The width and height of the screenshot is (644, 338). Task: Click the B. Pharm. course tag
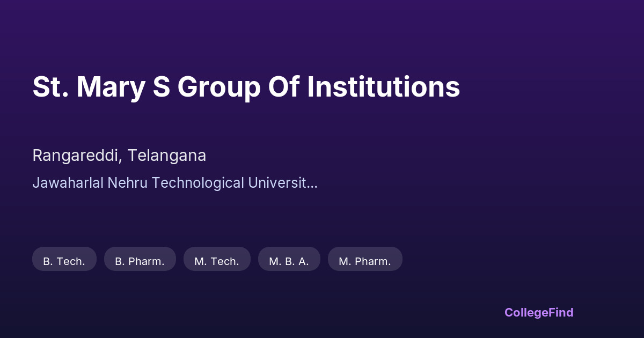click(x=140, y=259)
